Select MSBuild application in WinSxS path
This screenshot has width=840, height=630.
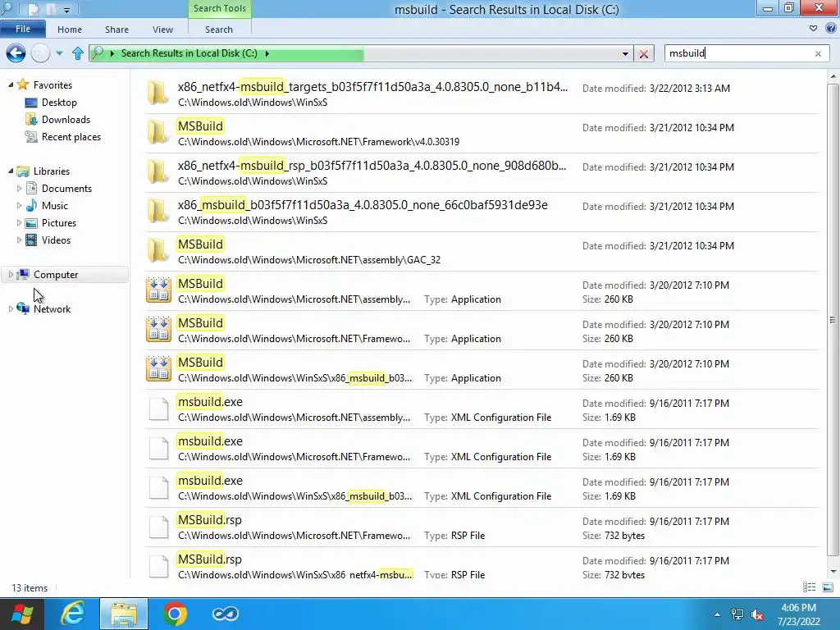[x=482, y=369]
